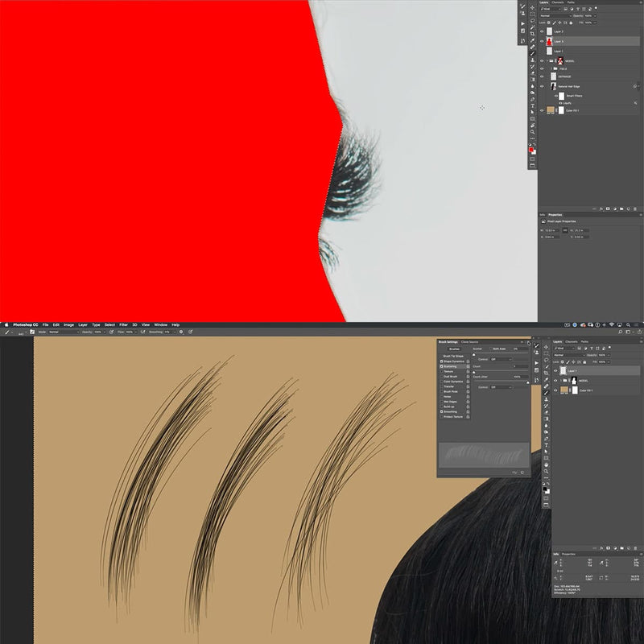This screenshot has width=644, height=644.
Task: Click the Brushes button in Brush Settings
Action: 454,349
